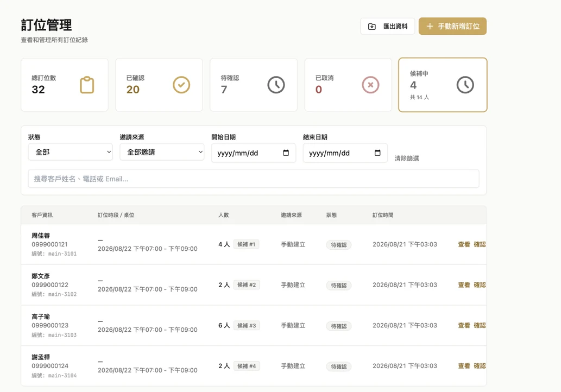The width and height of the screenshot is (561, 392).
Task: Click 待確認 status badge in 高子瑜's row
Action: (x=339, y=326)
